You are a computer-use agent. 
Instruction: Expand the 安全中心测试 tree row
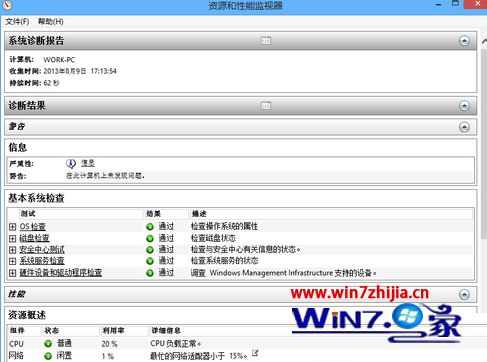point(12,250)
